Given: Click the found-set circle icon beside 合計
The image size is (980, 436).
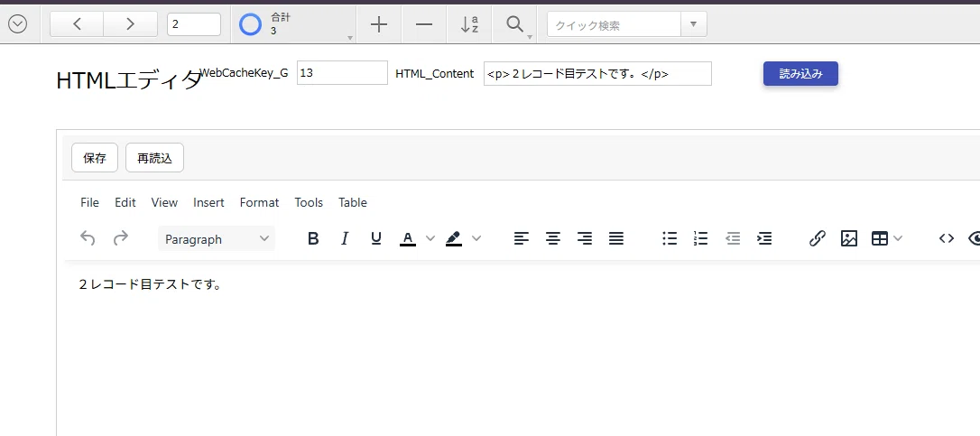Looking at the screenshot, I should click(x=251, y=24).
